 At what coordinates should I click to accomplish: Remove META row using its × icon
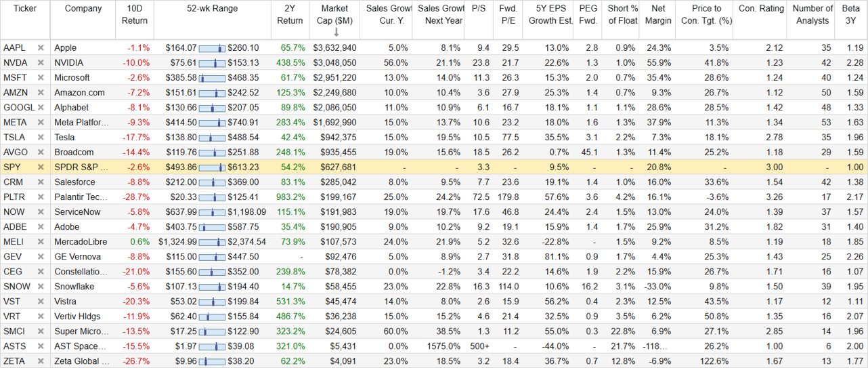click(41, 123)
